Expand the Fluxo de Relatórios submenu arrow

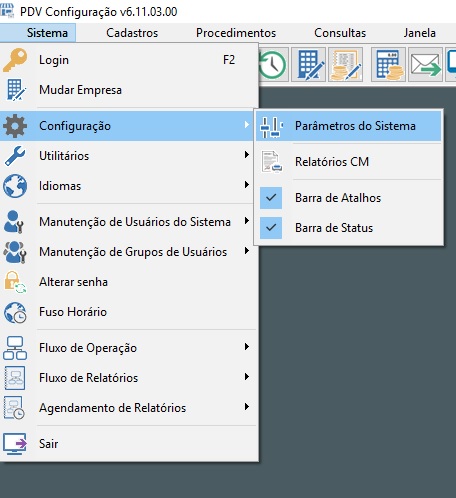[x=246, y=377]
